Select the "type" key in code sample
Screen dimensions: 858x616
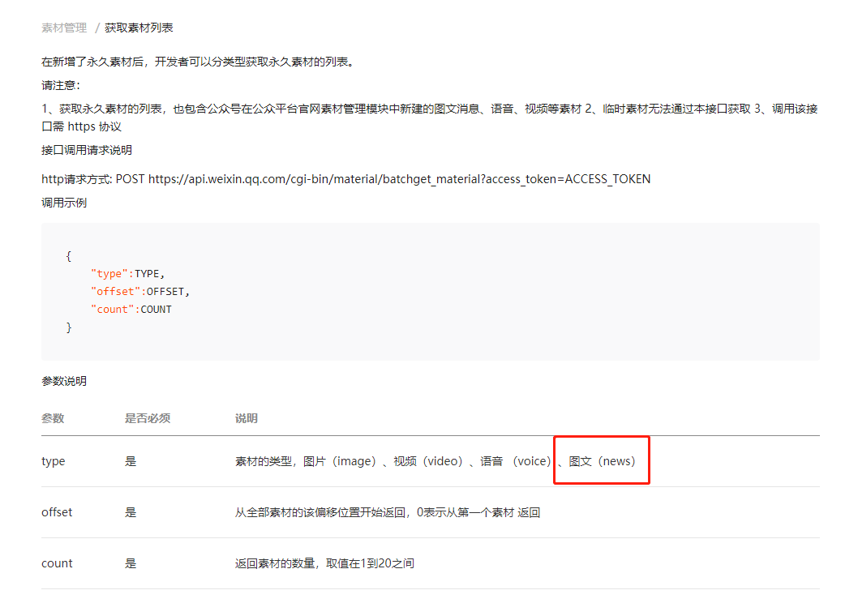click(x=109, y=273)
